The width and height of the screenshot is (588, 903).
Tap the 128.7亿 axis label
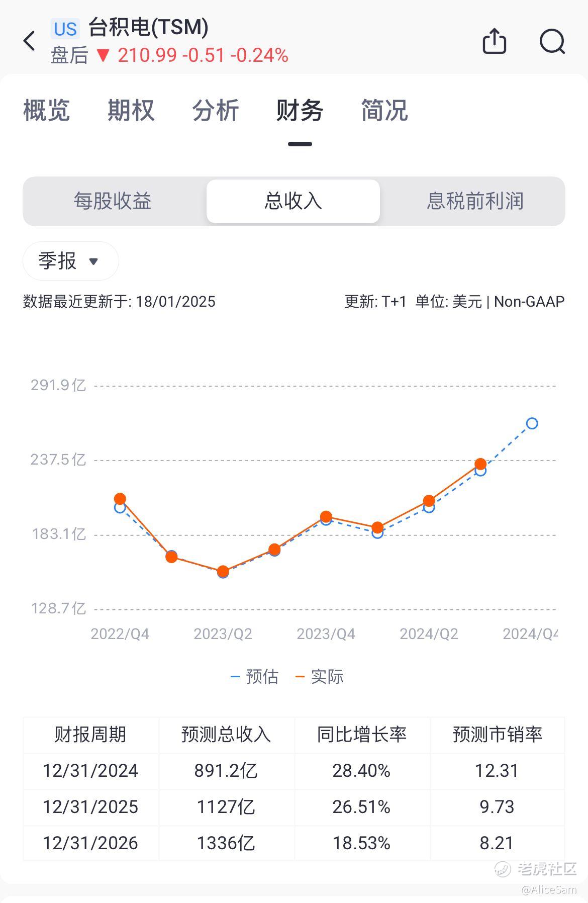coord(59,608)
